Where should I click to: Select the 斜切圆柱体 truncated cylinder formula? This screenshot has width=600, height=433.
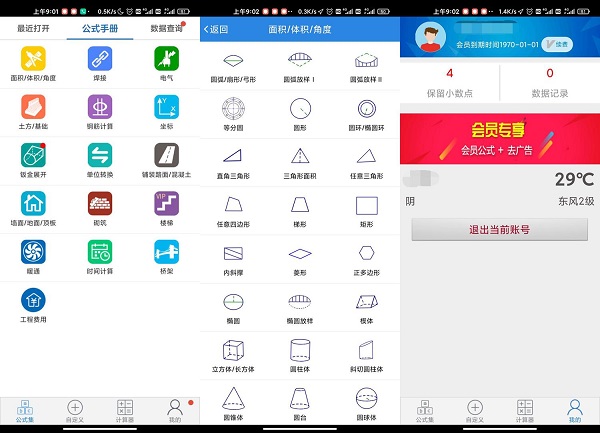(367, 356)
